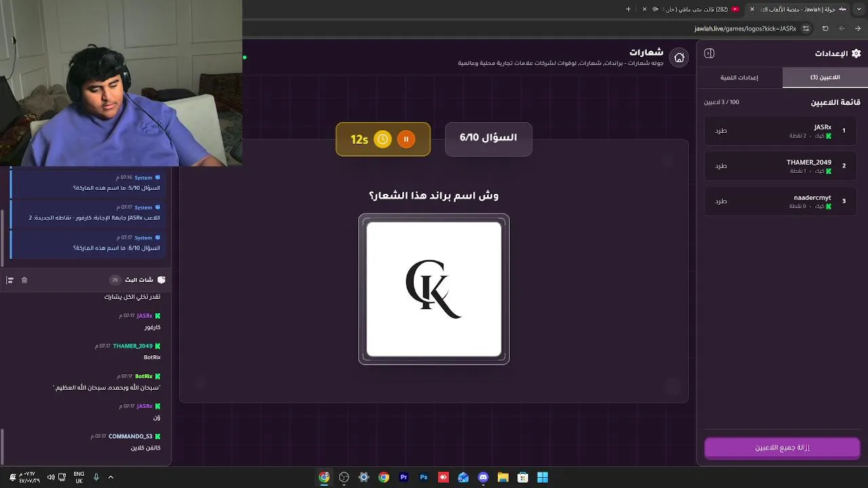Click the jawlah.live address bar URL

pos(745,28)
